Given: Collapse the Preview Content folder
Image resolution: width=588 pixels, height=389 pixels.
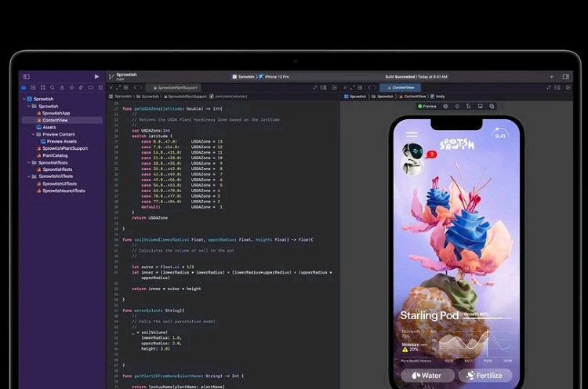Looking at the screenshot, I should click(33, 134).
